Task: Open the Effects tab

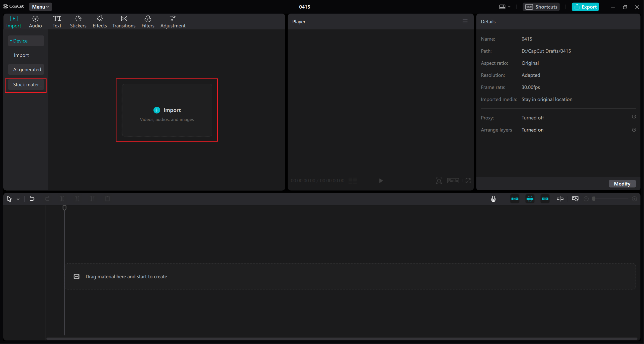Action: pos(100,22)
